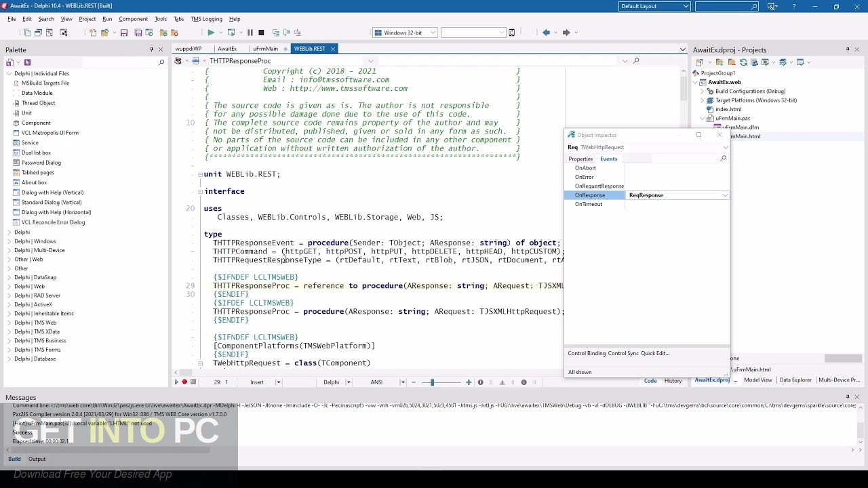Viewport: 868px width, 488px height.
Task: Click the search magnifier in Palette
Action: point(161,62)
